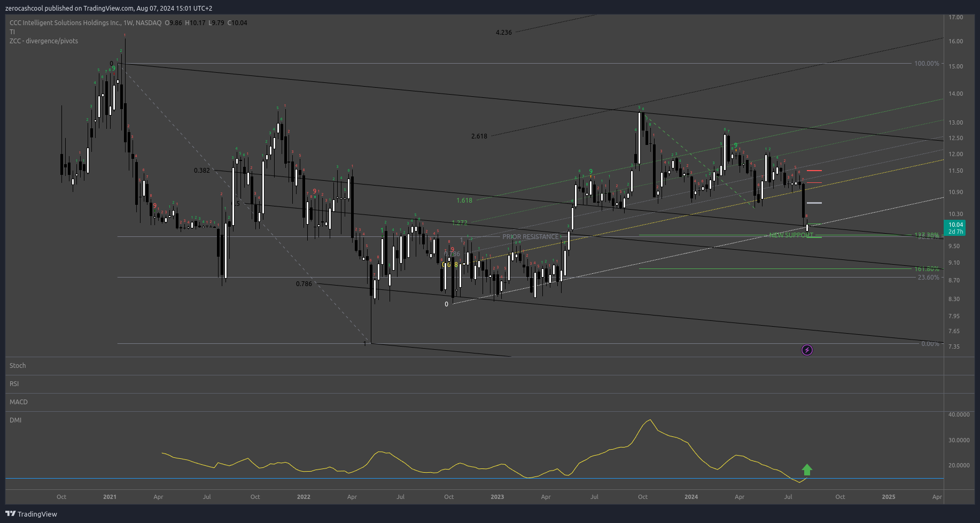Click the current price label 10.04
980x523 pixels.
pyautogui.click(x=954, y=228)
